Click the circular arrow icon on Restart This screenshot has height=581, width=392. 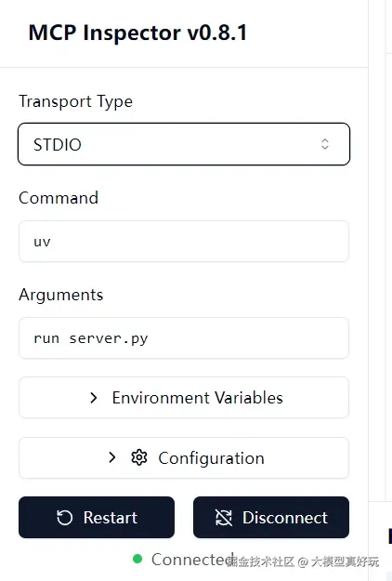coord(64,518)
